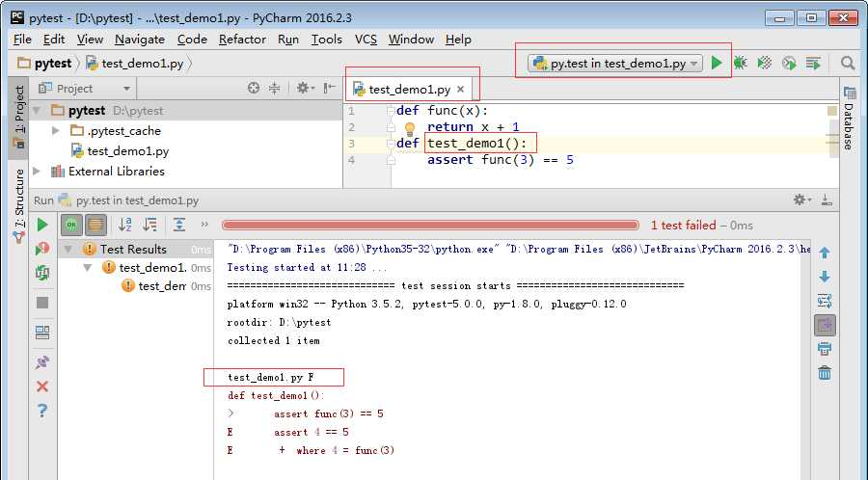Click test_demo1.py breadcrumb in navigation bar
This screenshot has height=480, width=868.
tap(134, 63)
